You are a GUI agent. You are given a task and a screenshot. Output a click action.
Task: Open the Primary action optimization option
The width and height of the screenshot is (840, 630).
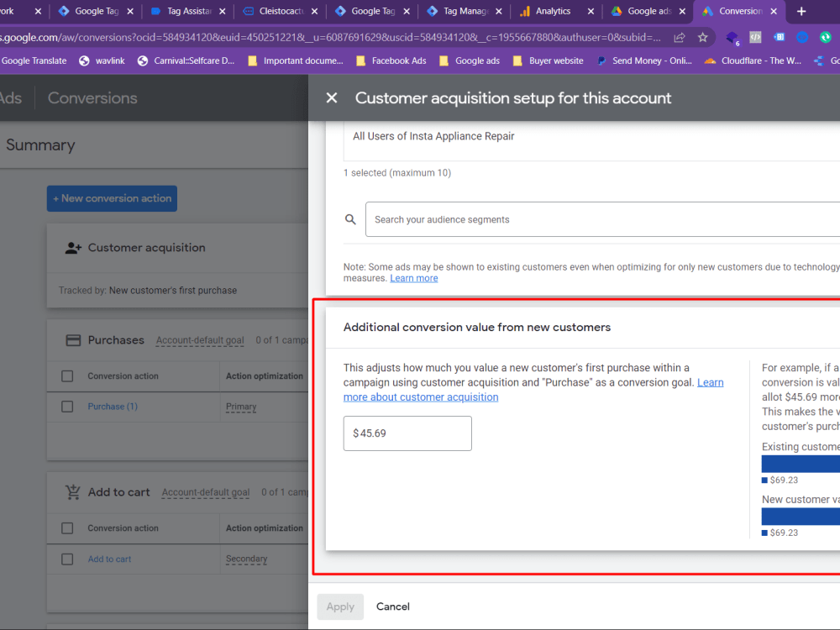point(241,407)
